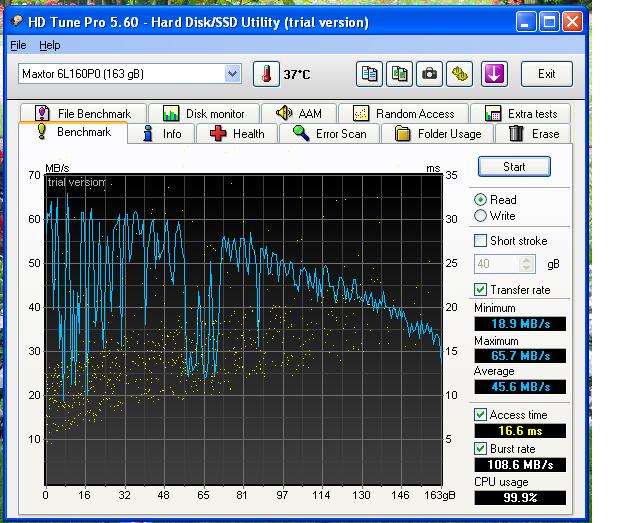Open the Help menu

coord(49,45)
